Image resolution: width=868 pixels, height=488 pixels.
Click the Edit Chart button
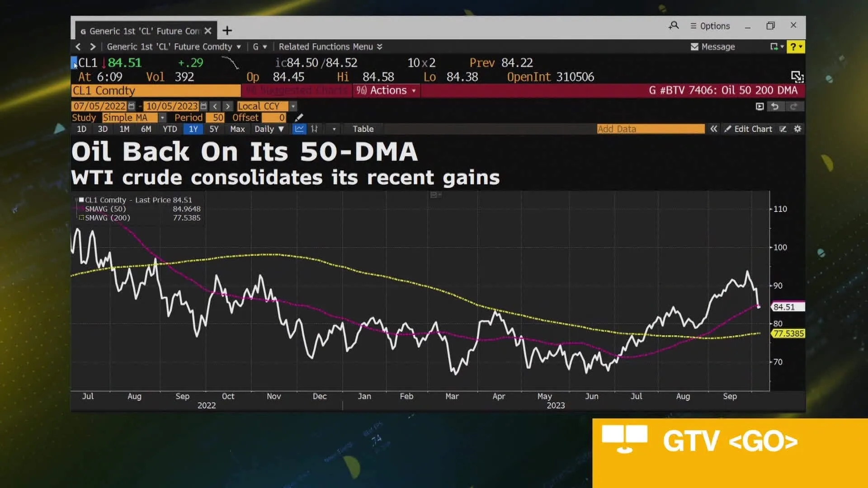coord(748,129)
